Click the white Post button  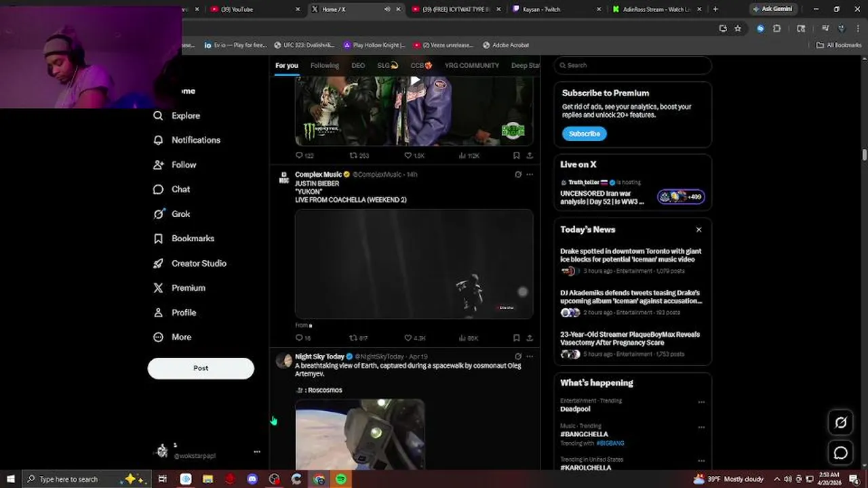201,368
